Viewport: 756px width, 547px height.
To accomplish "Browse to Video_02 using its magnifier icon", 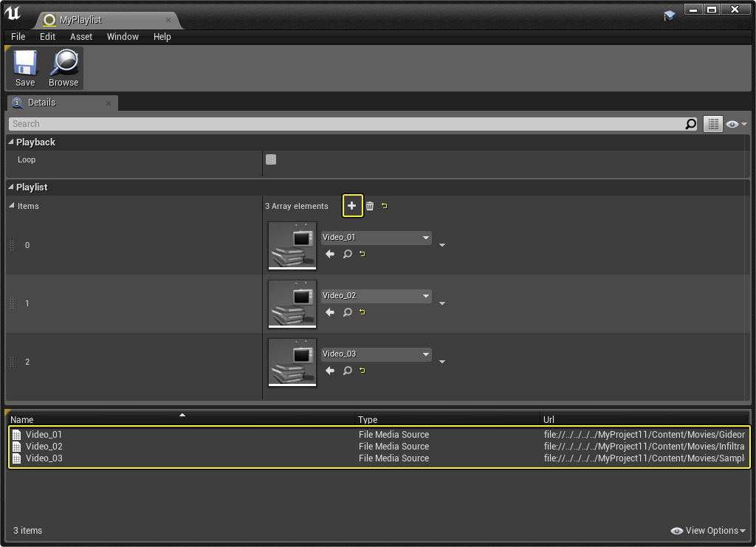I will pos(347,312).
